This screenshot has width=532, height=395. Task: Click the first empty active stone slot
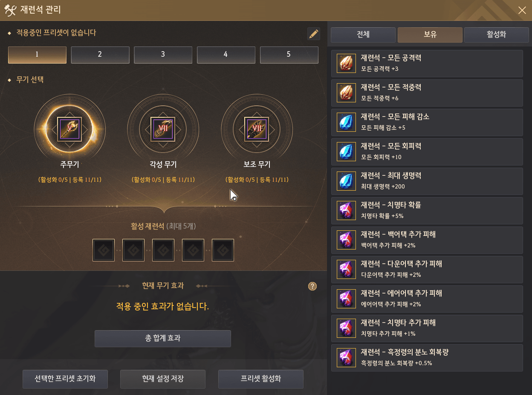click(104, 250)
